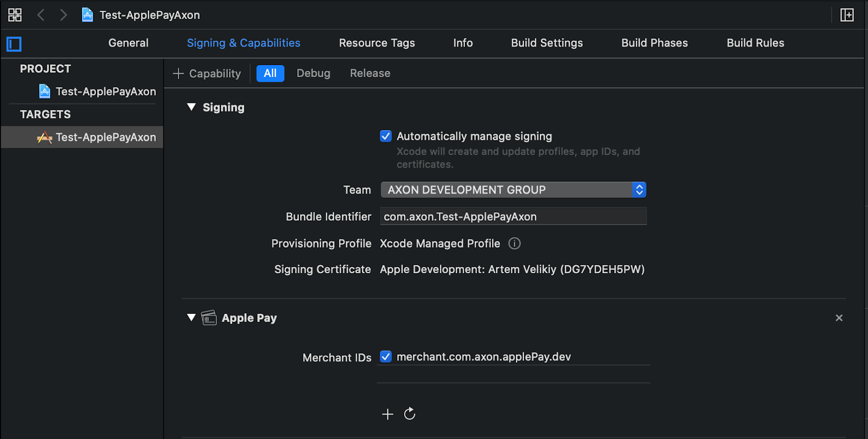Viewport: 868px width, 439px height.
Task: Select the All configuration filter
Action: coord(270,73)
